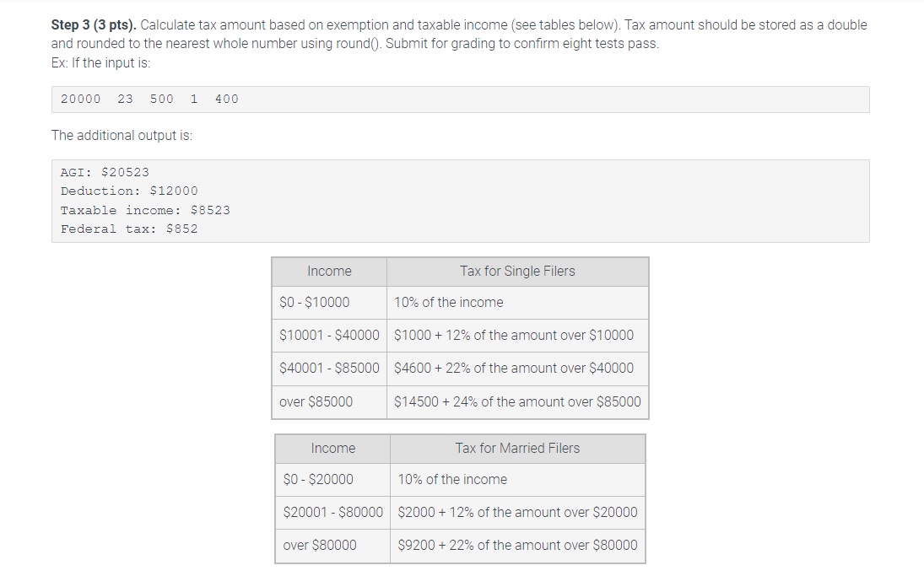
Task: Select the over $80000 married bracket cell
Action: (318, 546)
